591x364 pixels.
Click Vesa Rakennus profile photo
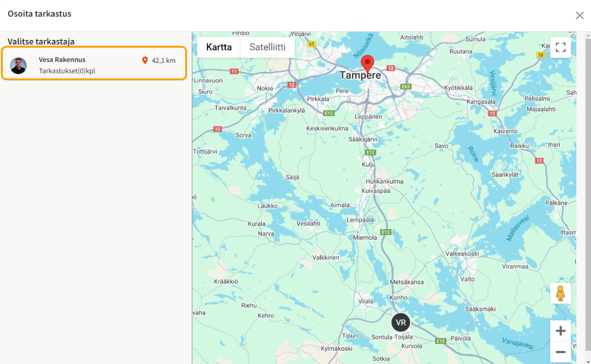(x=18, y=66)
